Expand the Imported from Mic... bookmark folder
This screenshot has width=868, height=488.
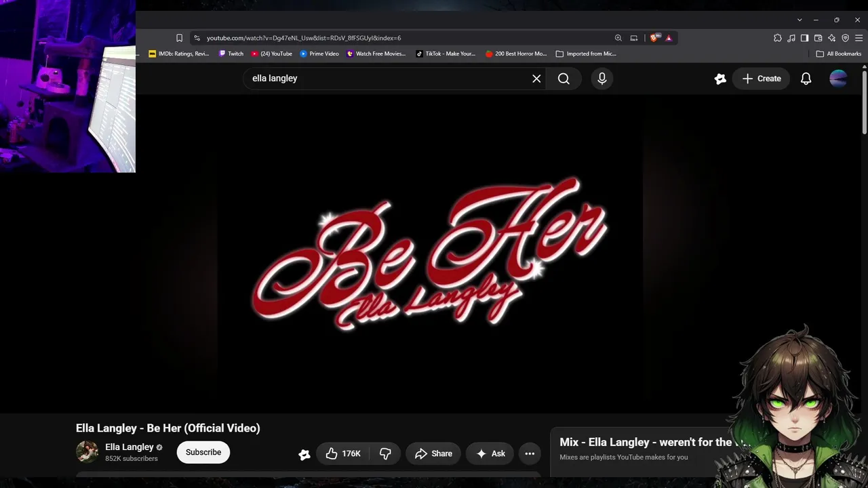586,54
